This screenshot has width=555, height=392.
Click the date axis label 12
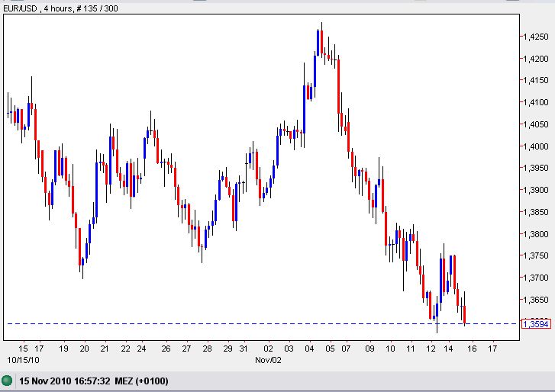[431, 349]
